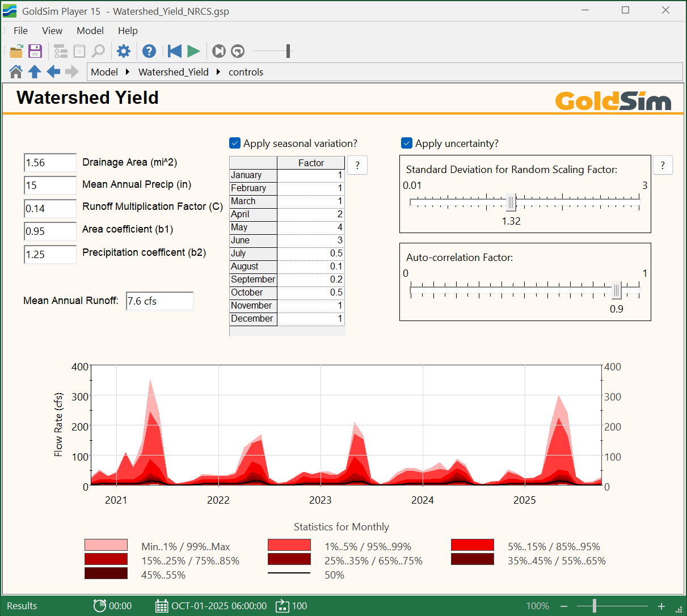Click the Min..1% / 99%..Max legend swatch
Viewport: 687px width, 616px height.
tap(106, 545)
